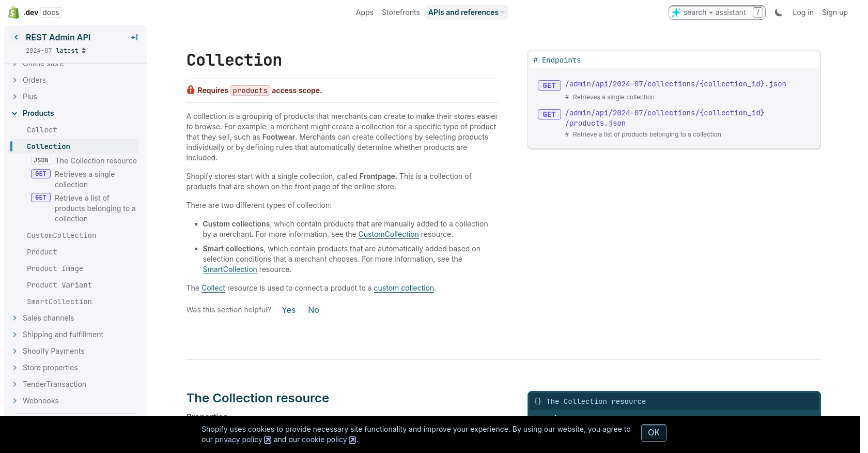Viewport: 868px width, 453px height.
Task: Open the Storefronts top menu
Action: (400, 12)
